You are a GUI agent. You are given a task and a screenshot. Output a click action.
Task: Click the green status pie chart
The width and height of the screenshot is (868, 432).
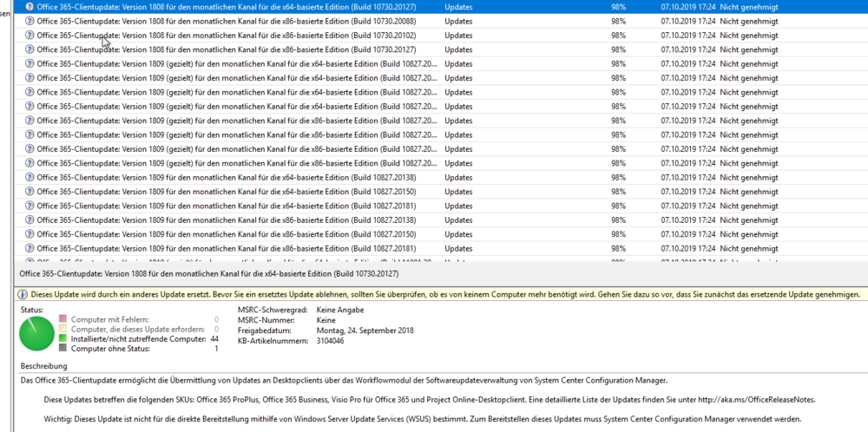click(x=38, y=335)
